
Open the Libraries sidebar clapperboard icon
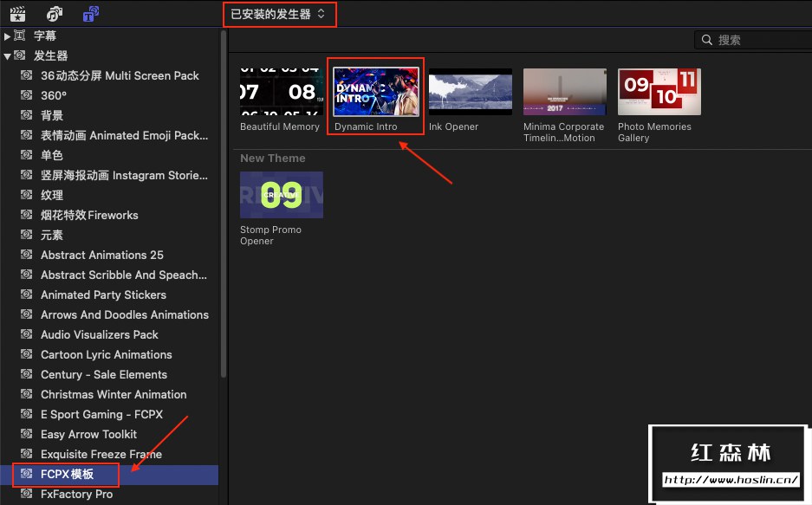(17, 14)
